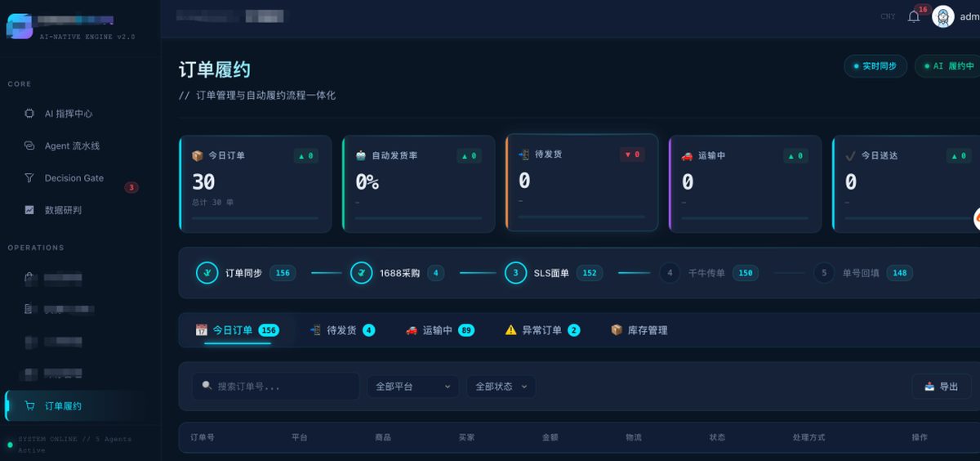Click the calendar icon on 今日订单 tab
This screenshot has width=980, height=461.
coord(201,330)
